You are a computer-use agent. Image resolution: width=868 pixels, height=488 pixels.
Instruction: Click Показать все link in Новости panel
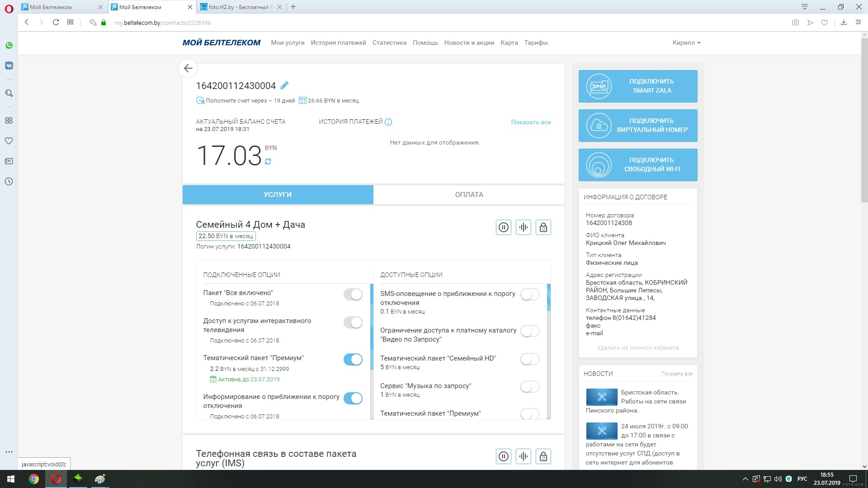coord(677,374)
